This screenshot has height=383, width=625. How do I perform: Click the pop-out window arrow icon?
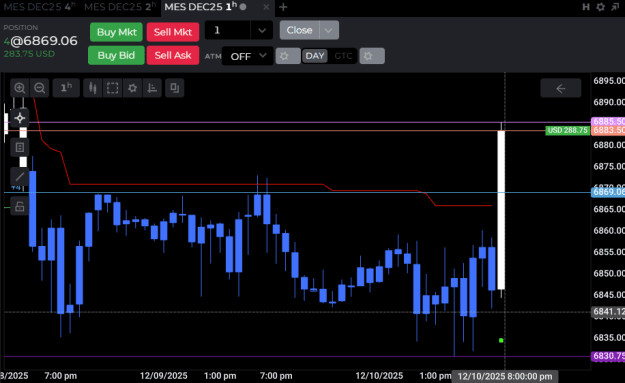[x=615, y=7]
